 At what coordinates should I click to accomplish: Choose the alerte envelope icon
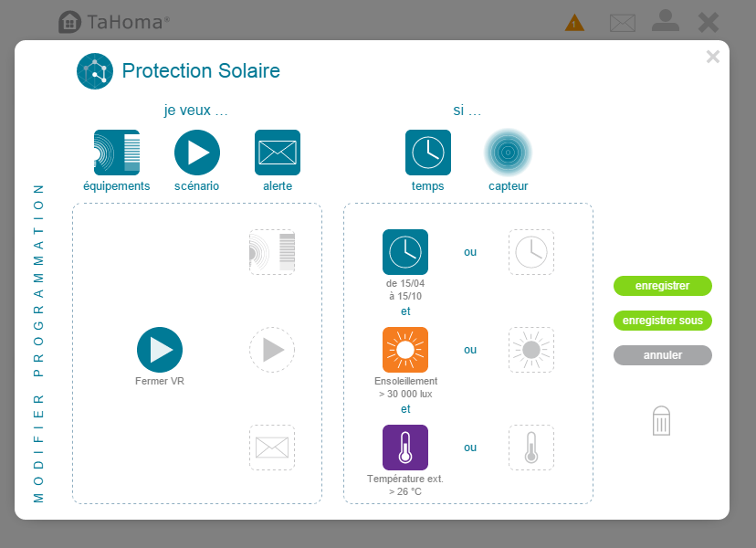coord(278,153)
